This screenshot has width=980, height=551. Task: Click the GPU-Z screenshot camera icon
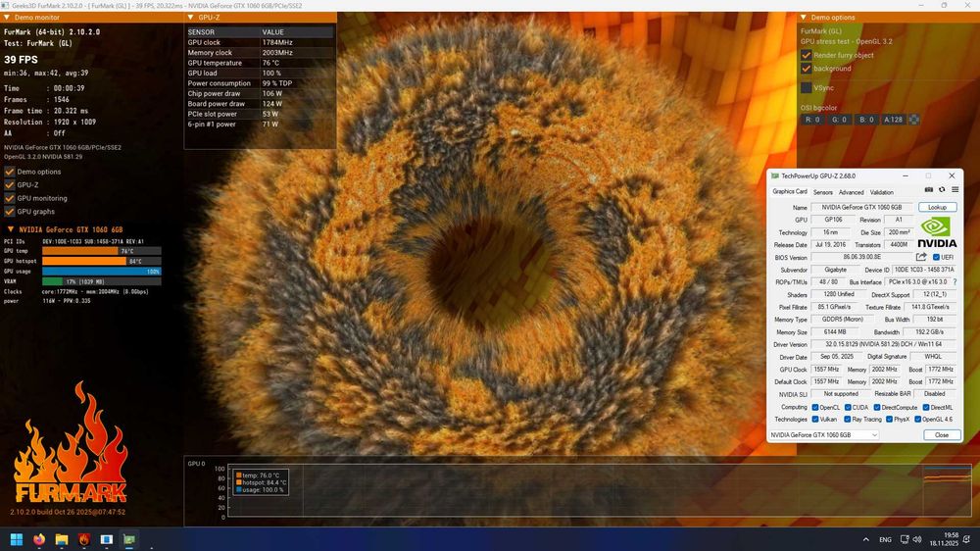[x=929, y=189]
